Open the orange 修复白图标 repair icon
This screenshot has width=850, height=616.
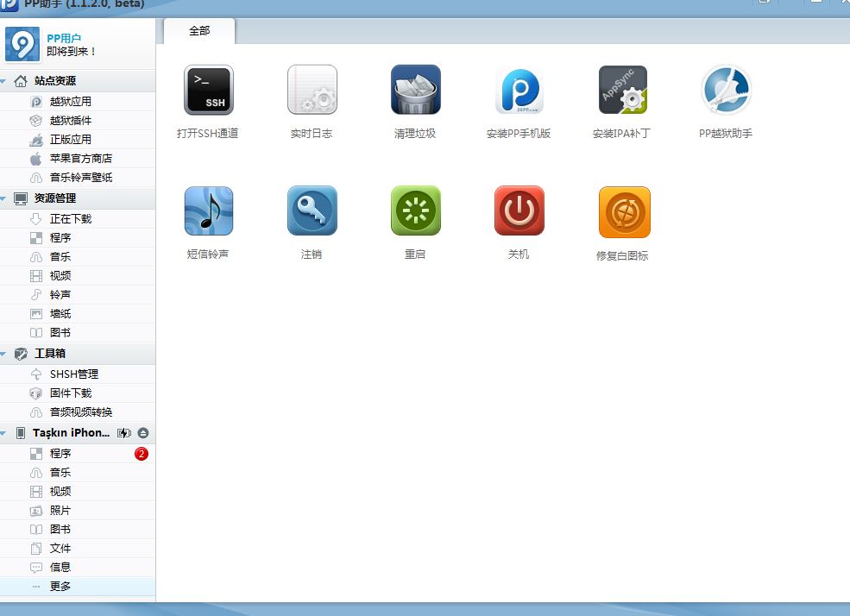tap(625, 212)
